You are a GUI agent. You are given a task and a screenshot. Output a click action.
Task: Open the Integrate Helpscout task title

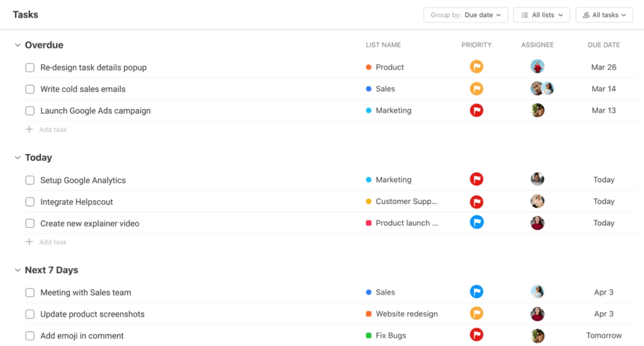(76, 202)
